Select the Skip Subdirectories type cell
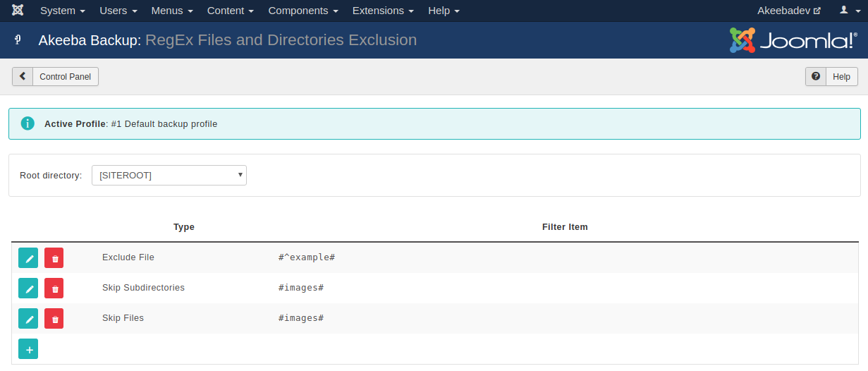Screen dimensions: 868x371 tap(143, 288)
